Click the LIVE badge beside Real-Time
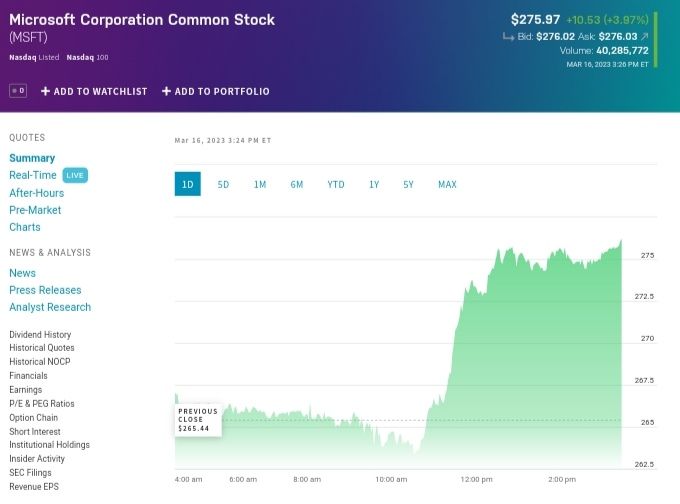 pos(75,175)
